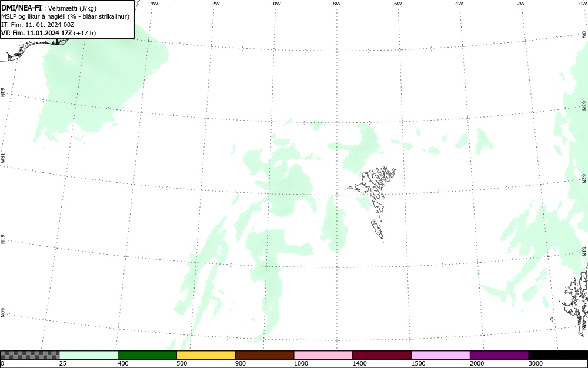Click the lavender 1500–2000 legend swatch
The image size is (588, 368).
click(x=440, y=355)
